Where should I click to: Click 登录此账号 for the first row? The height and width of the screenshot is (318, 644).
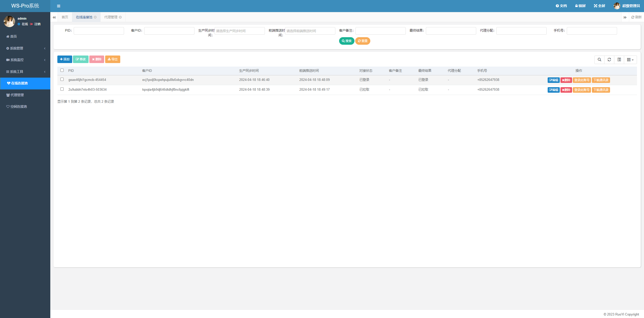582,80
